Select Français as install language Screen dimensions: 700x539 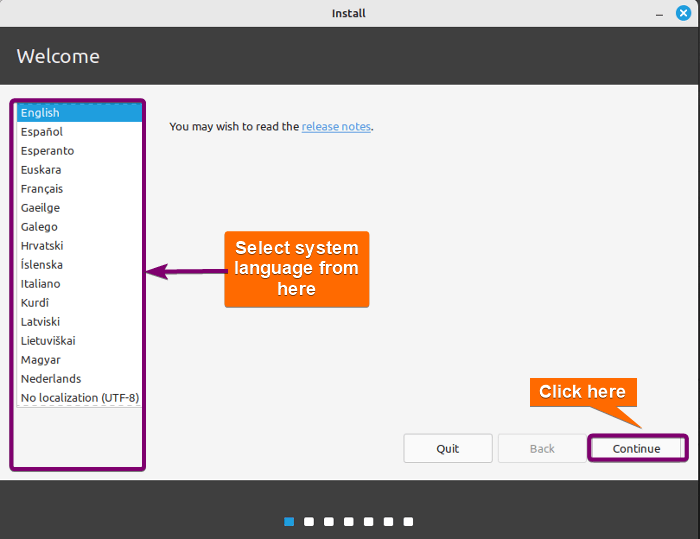[x=79, y=189]
